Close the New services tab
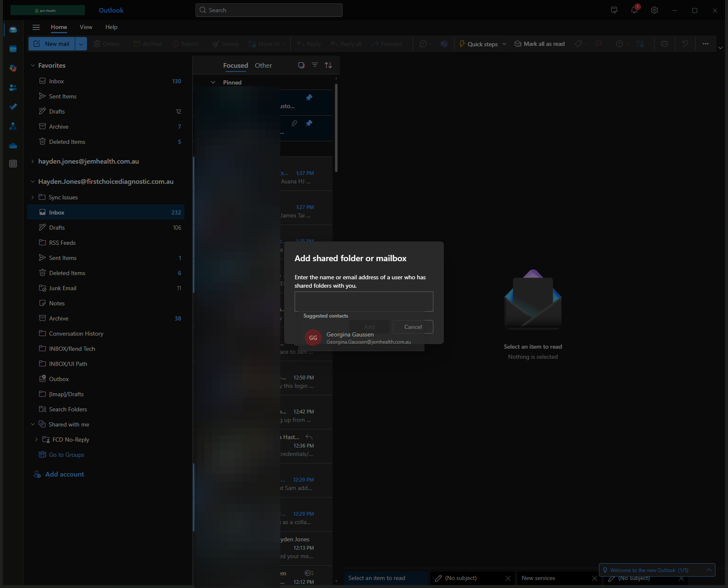 (595, 578)
